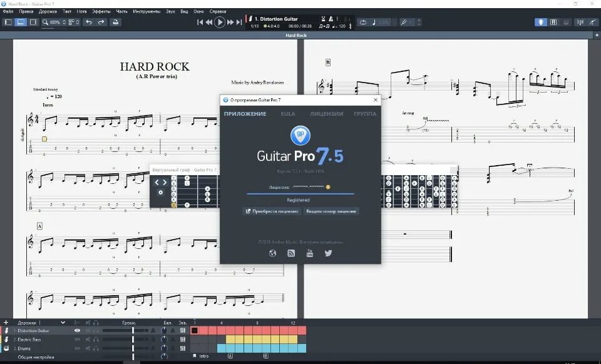
Task: Toggle visibility of Electric Bass track
Action: click(x=78, y=339)
